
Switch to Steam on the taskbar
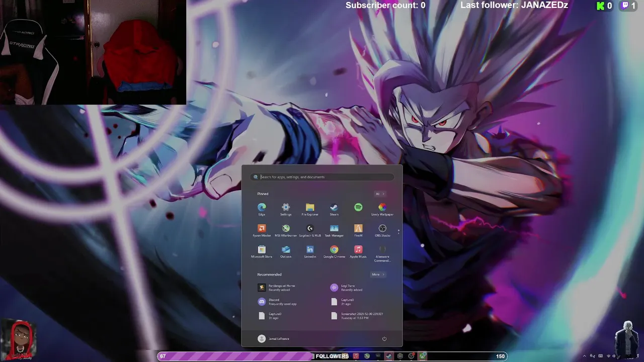pos(389,356)
